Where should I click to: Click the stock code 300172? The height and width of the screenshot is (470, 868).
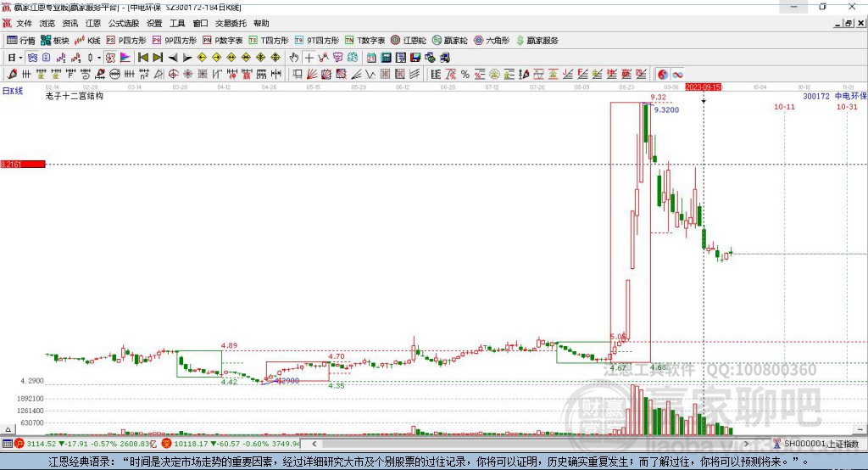click(816, 96)
